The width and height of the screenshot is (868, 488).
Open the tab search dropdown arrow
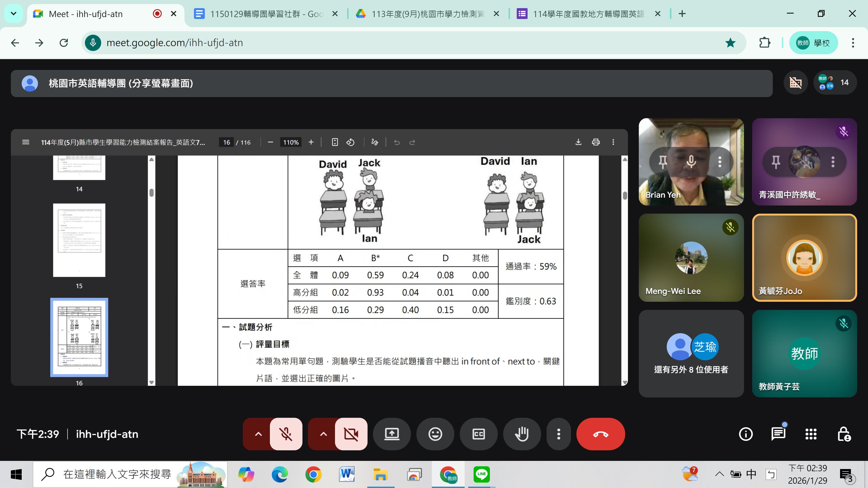pos(14,14)
